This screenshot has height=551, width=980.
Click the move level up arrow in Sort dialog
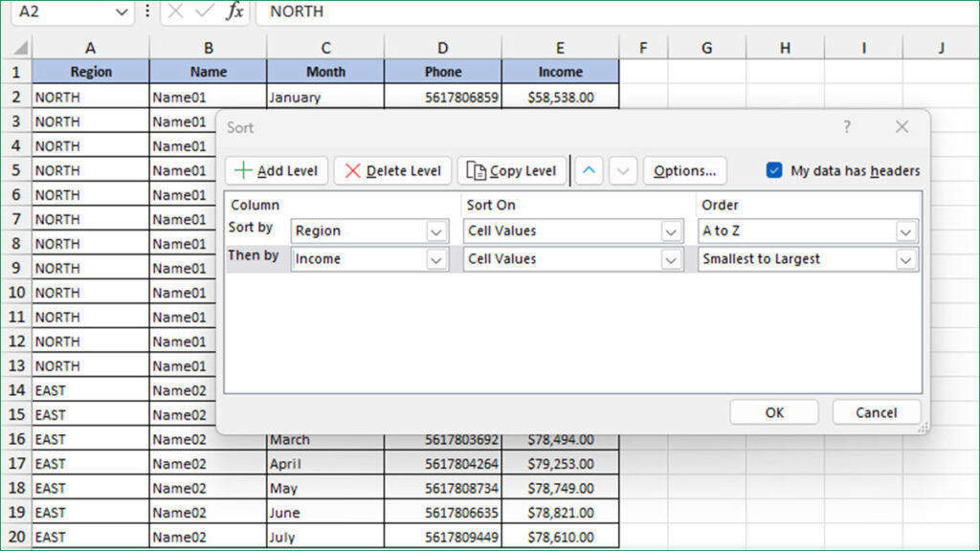click(588, 170)
